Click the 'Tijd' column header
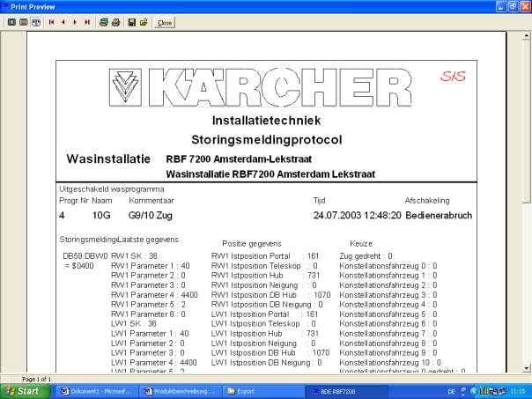Viewport: 532px width, 399px height. 319,201
